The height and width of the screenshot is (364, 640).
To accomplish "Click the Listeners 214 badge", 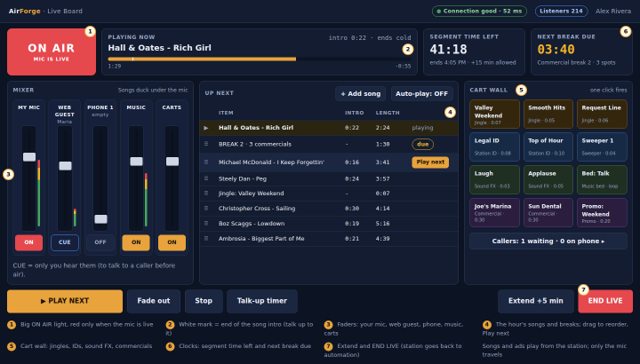I will coord(561,11).
